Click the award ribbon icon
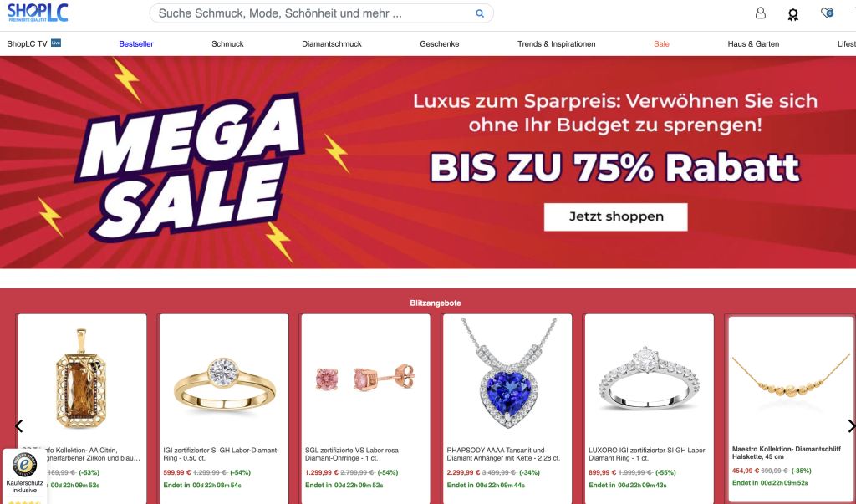The image size is (856, 504). pos(793,14)
